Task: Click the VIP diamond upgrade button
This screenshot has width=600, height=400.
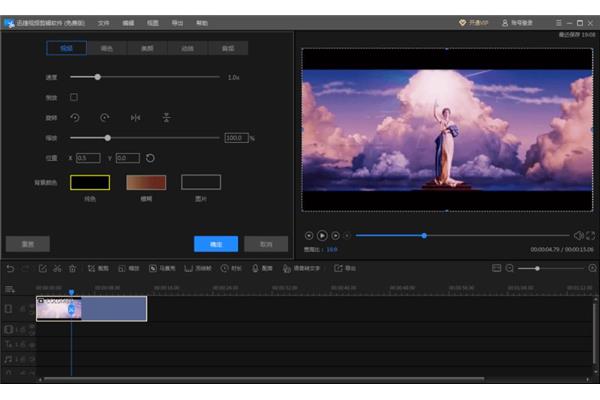Action: [473, 23]
